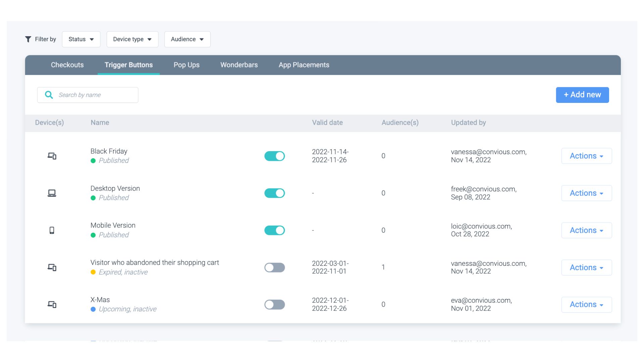
Task: Click the Add new button
Action: tap(582, 95)
